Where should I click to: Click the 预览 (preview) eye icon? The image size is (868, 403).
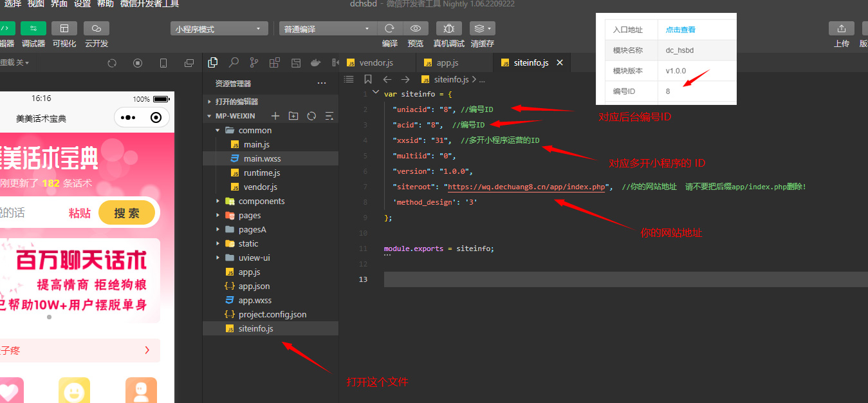click(416, 28)
